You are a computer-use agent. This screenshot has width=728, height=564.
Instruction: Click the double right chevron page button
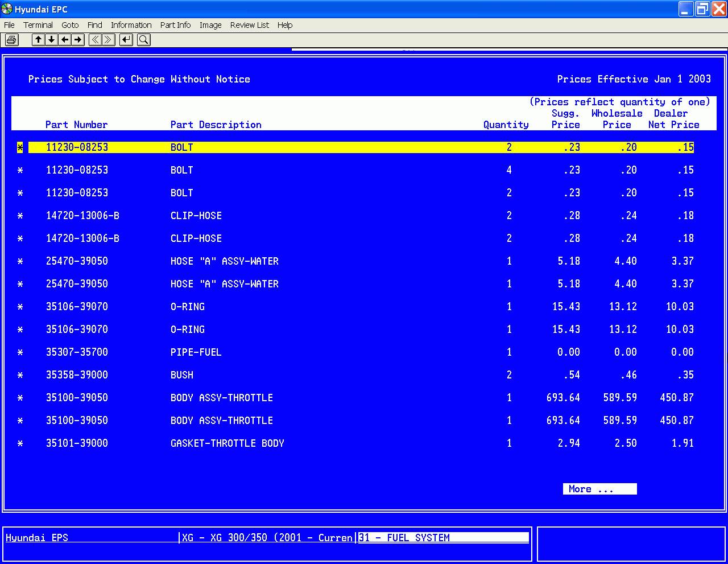109,39
